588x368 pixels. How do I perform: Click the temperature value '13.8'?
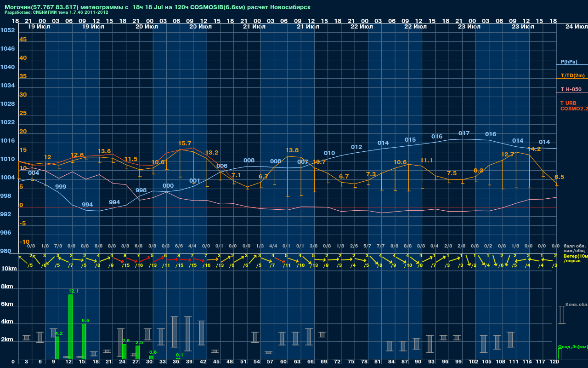(x=292, y=150)
